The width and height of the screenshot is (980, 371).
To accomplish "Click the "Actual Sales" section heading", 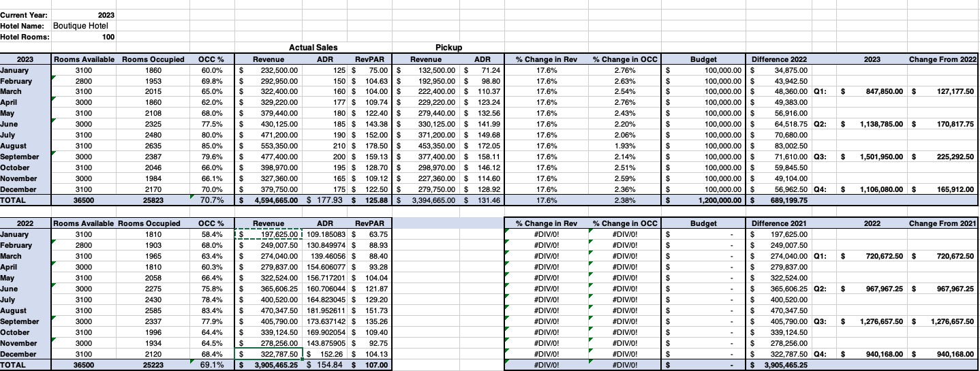I will (313, 48).
